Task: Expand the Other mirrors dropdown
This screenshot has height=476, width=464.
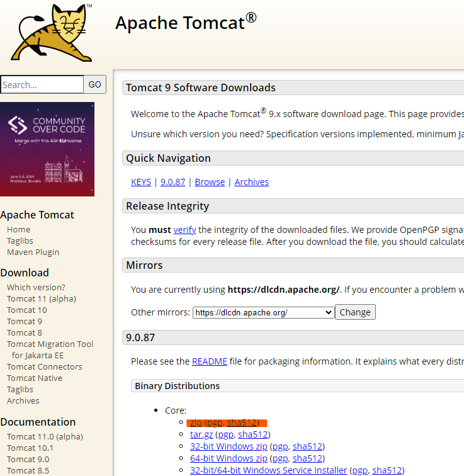Action: pyautogui.click(x=263, y=312)
